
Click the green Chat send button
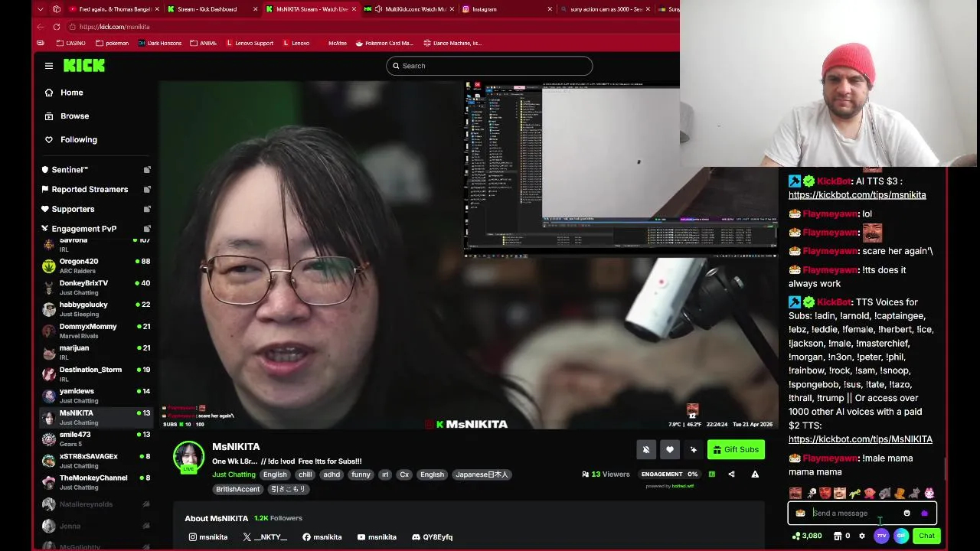point(926,536)
